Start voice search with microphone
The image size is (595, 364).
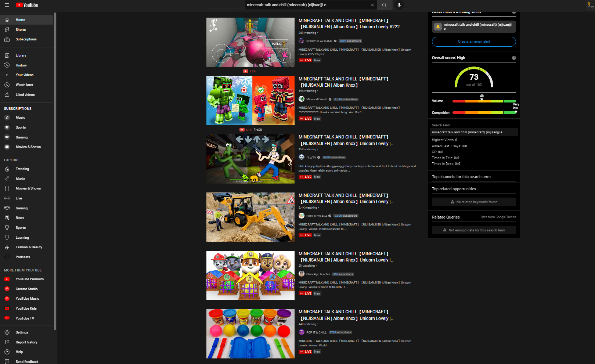(x=399, y=5)
